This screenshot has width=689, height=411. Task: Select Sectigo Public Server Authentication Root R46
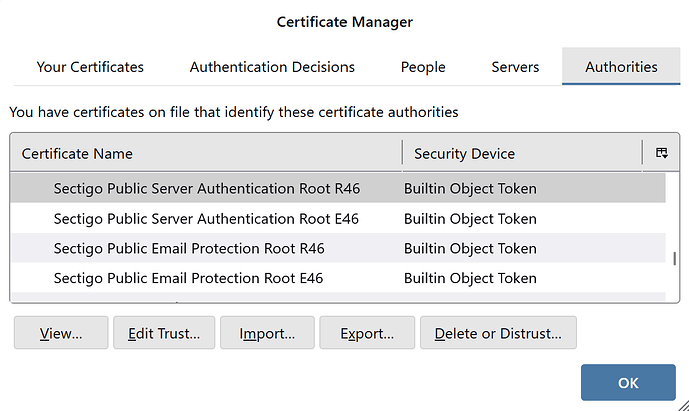[205, 188]
